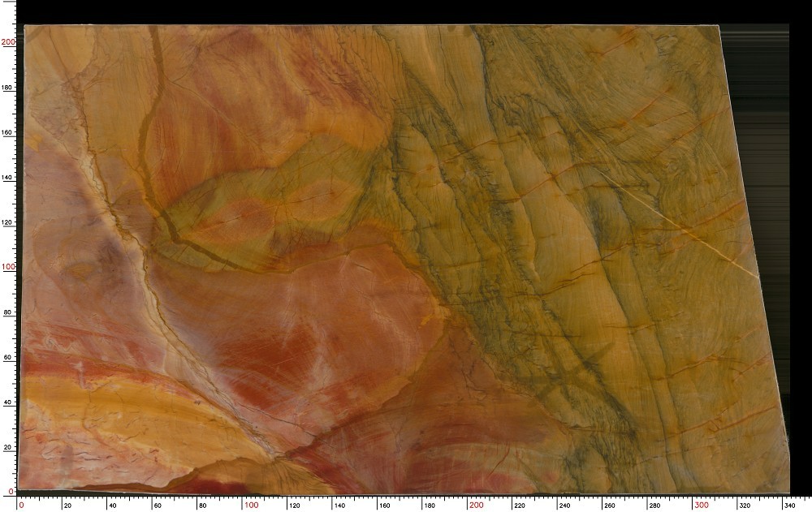Pick the 140 label on the vertical ruler
Viewport: 812px width, 512px height.
click(x=6, y=177)
